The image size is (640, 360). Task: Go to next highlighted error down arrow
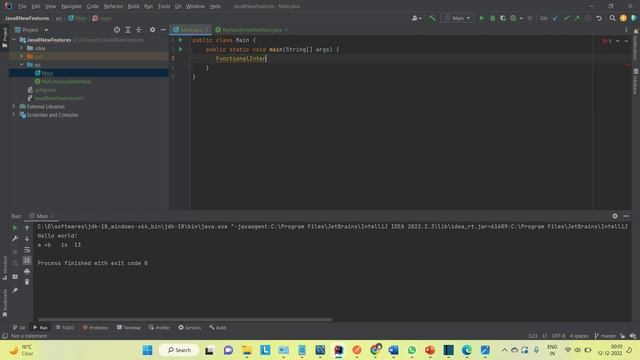pyautogui.click(x=626, y=41)
